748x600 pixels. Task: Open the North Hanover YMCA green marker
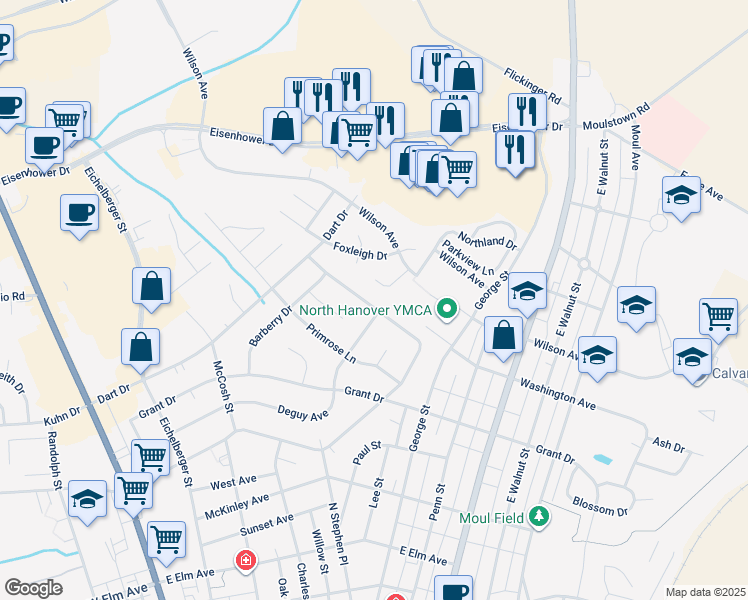click(447, 310)
